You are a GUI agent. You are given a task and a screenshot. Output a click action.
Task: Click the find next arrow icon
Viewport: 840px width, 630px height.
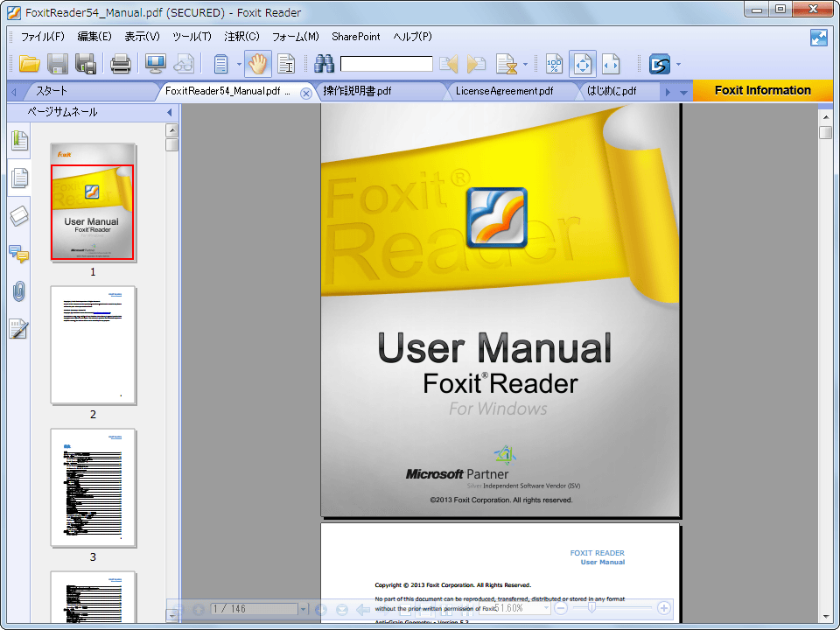(476, 64)
